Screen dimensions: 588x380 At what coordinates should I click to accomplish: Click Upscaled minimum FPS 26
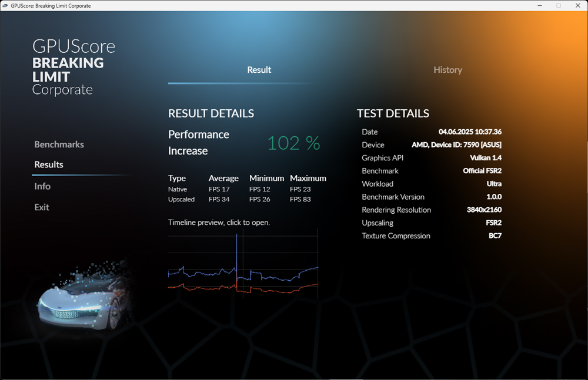[x=259, y=199]
